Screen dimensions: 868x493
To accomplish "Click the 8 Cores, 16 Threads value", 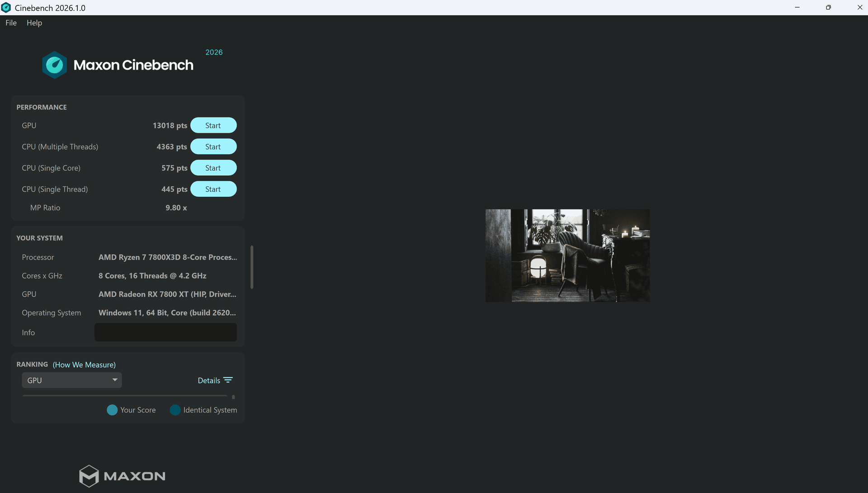I will [x=152, y=276].
